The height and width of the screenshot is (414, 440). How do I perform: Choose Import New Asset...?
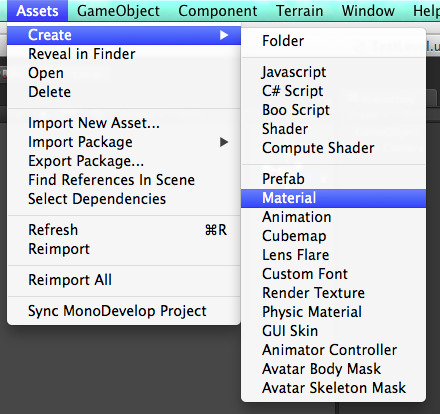tap(124, 123)
